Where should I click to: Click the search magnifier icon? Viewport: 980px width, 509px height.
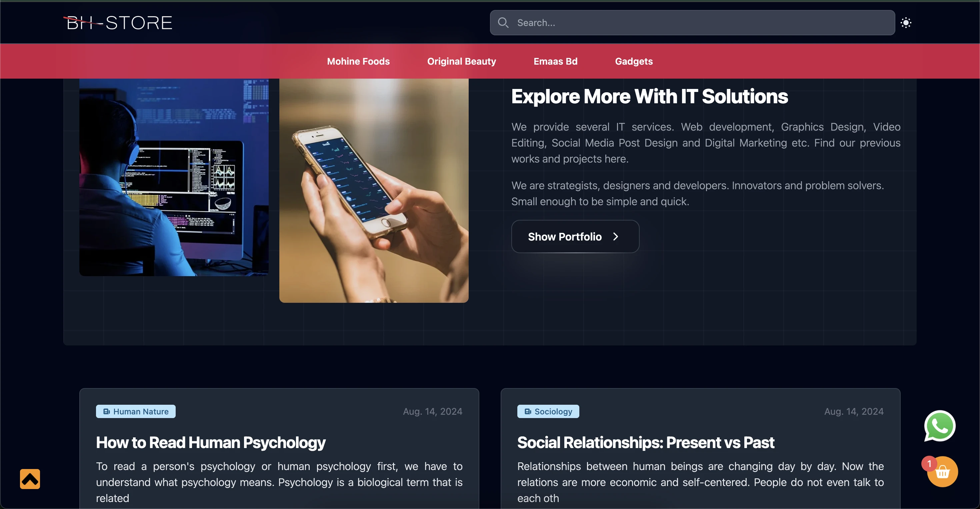point(503,23)
